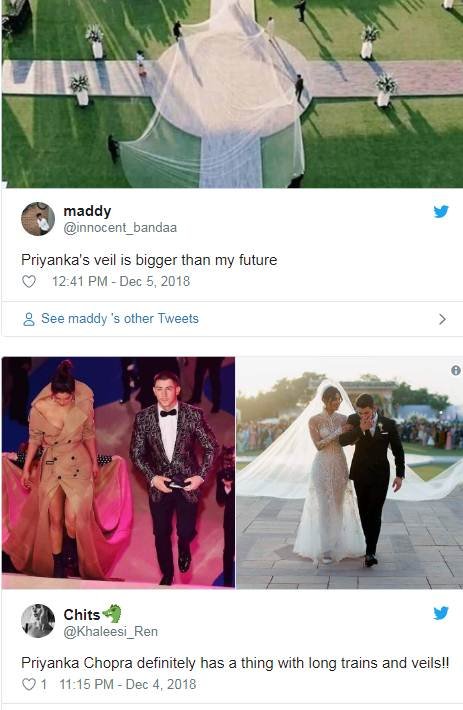Visit the @Khaleesi_Ren handle
Screen dimensions: 463x710
[110, 631]
